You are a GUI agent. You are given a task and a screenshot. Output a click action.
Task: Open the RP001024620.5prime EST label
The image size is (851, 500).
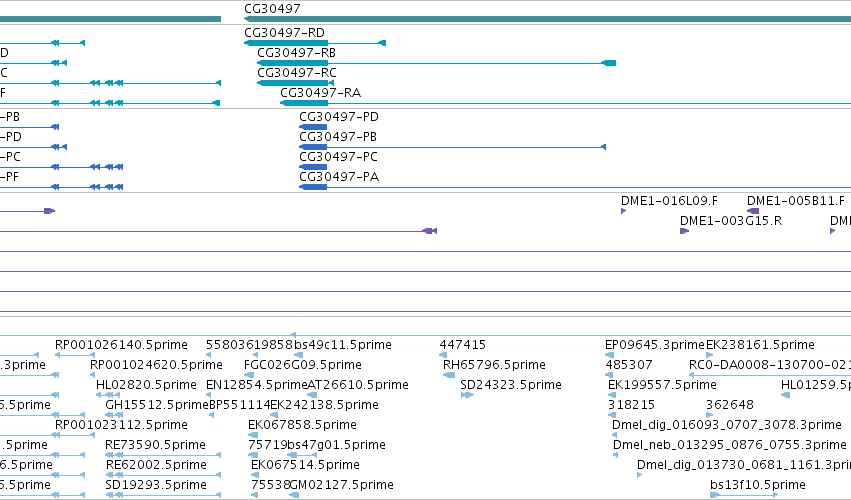coord(156,365)
